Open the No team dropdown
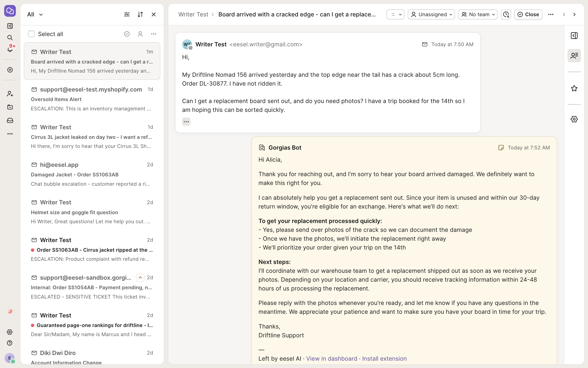Screen dimensions: 588x368 [x=478, y=14]
